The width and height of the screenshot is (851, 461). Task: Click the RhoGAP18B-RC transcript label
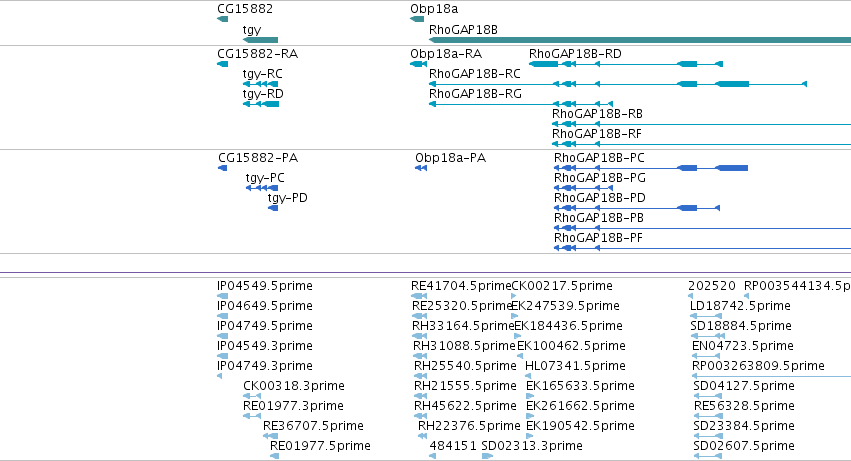tap(474, 74)
